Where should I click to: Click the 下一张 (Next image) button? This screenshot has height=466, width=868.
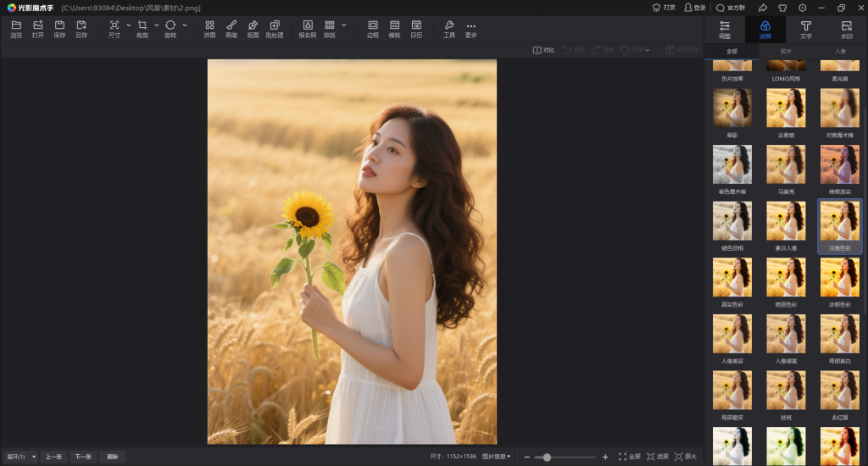82,457
